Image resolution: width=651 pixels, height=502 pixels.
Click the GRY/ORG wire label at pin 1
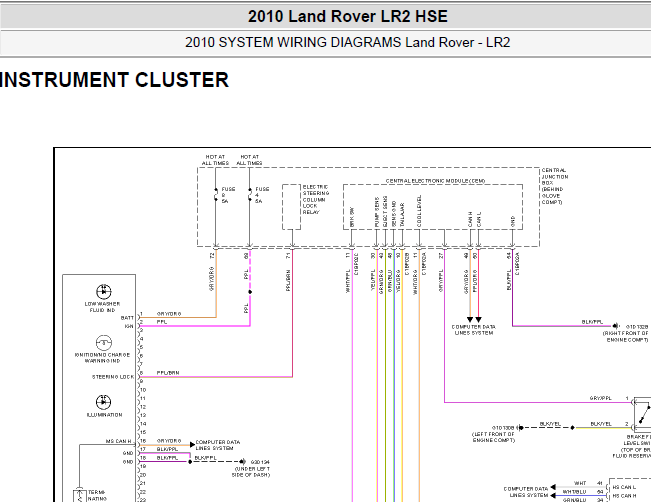169,314
